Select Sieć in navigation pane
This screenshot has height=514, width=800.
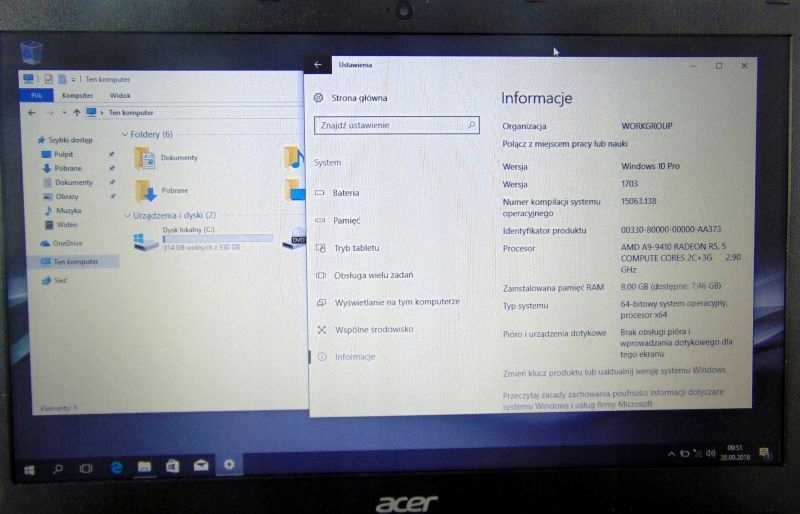[x=60, y=280]
